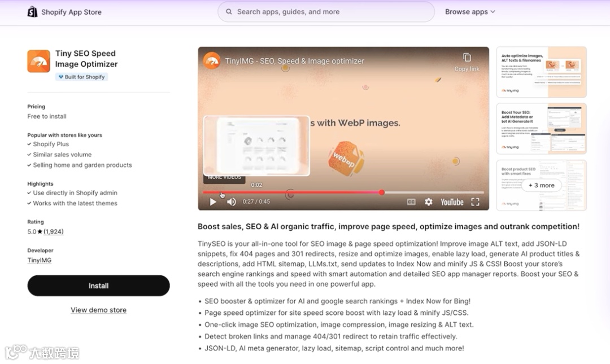Viewport: 610px width, 364px height.
Task: Click the More Videos label in player
Action: (224, 178)
